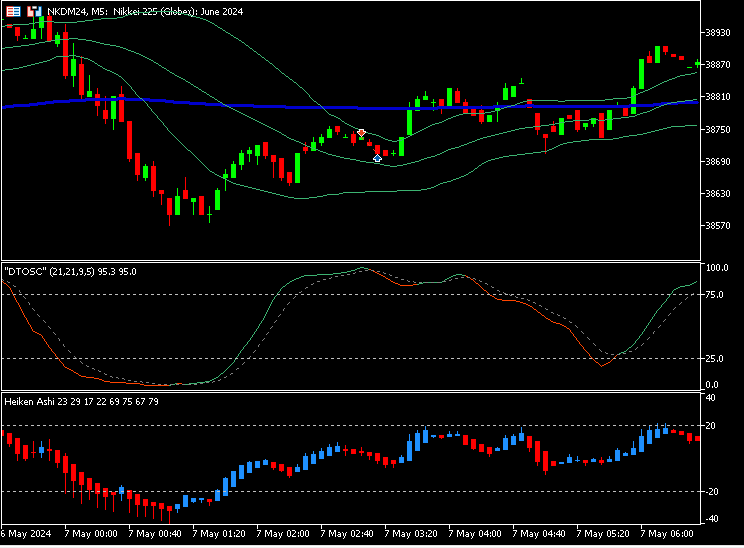Viewport: 744px width, 548px height.
Task: Click the 100.0 DTOSC scale label
Action: point(717,268)
